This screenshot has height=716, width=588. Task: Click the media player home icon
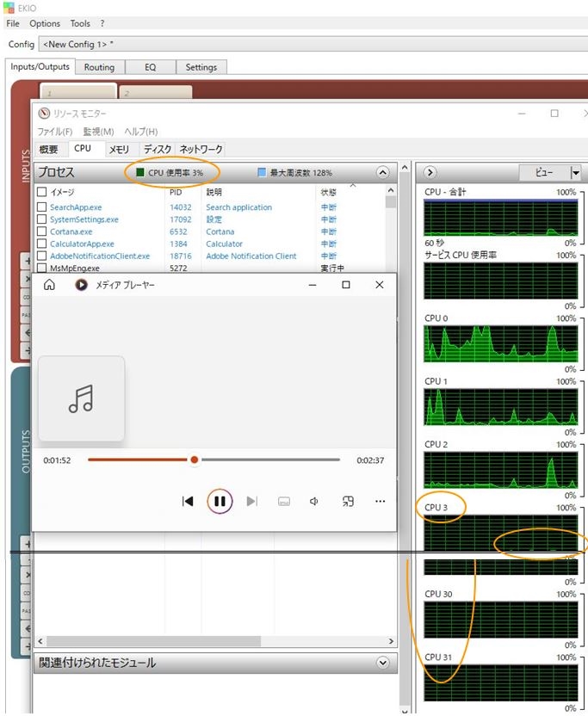coord(50,285)
